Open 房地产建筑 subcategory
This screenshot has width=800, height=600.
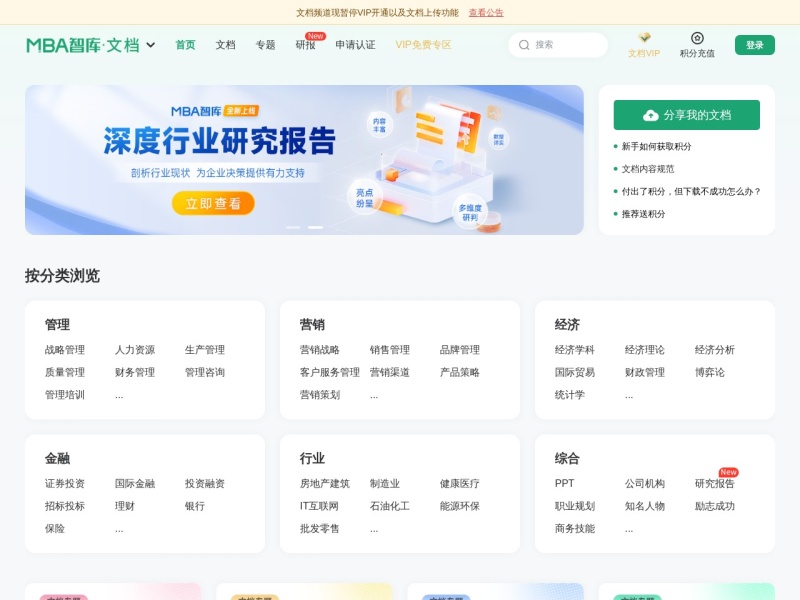coord(324,483)
